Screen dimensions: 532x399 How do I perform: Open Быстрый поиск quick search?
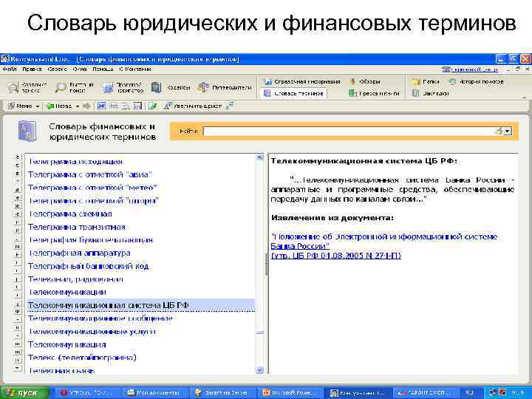pos(75,87)
